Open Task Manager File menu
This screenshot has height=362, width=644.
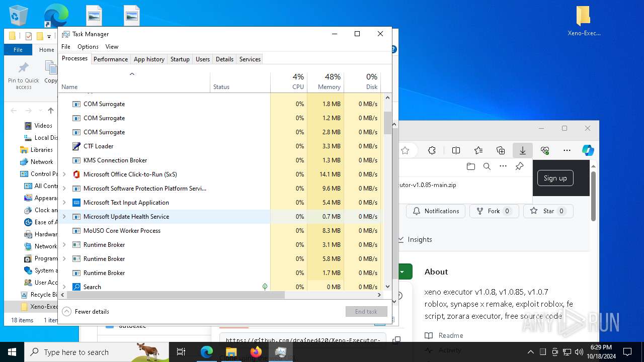66,47
